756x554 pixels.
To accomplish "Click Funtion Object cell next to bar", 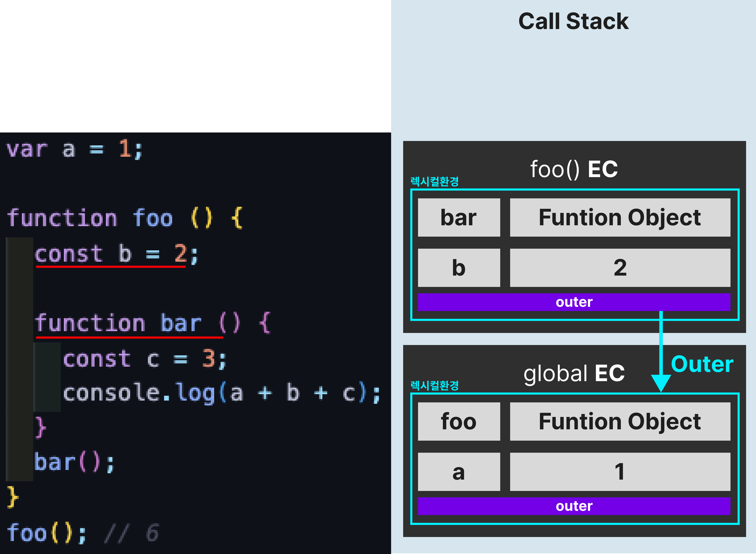I will [x=620, y=217].
